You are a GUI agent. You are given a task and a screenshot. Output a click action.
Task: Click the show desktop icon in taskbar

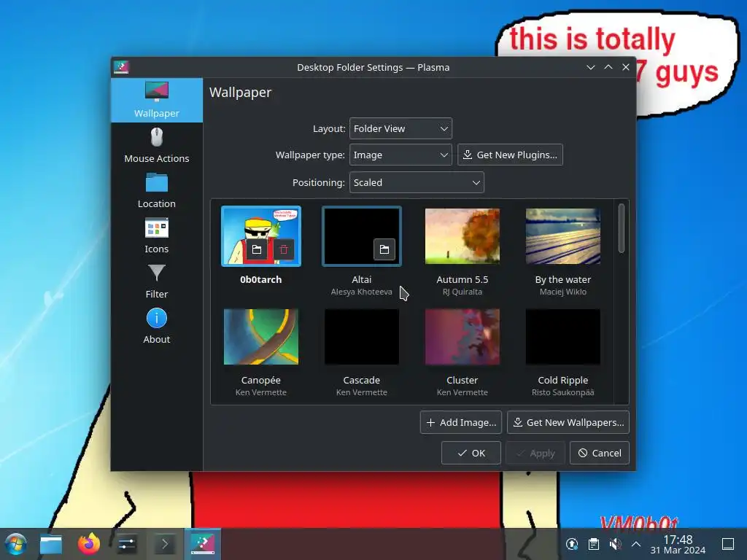(x=728, y=544)
